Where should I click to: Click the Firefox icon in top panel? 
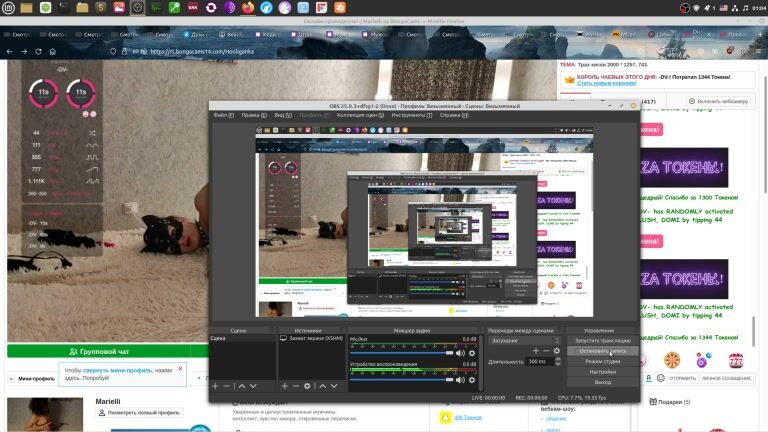coord(248,8)
